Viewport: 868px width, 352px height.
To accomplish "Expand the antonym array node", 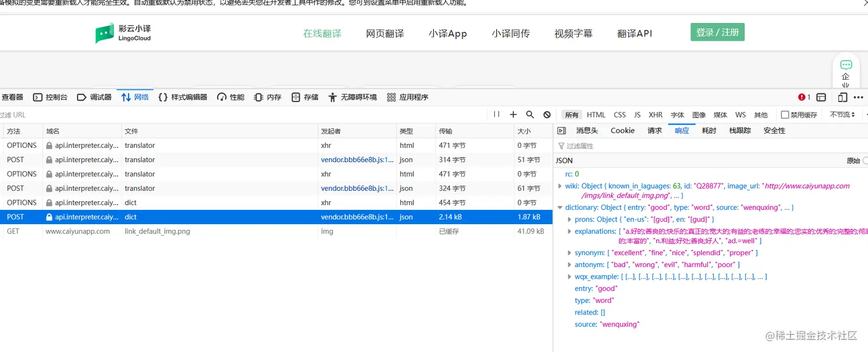I will 569,265.
